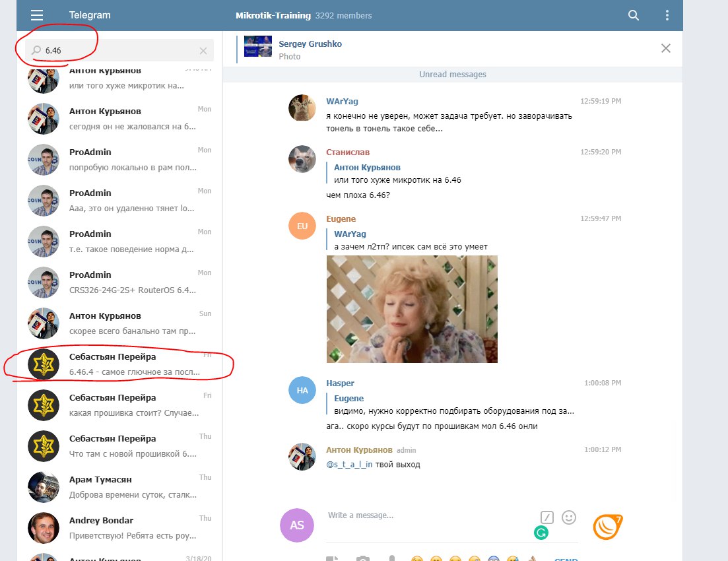Click Andrey Bondar's avatar in results
Image resolution: width=728 pixels, height=561 pixels.
44,528
